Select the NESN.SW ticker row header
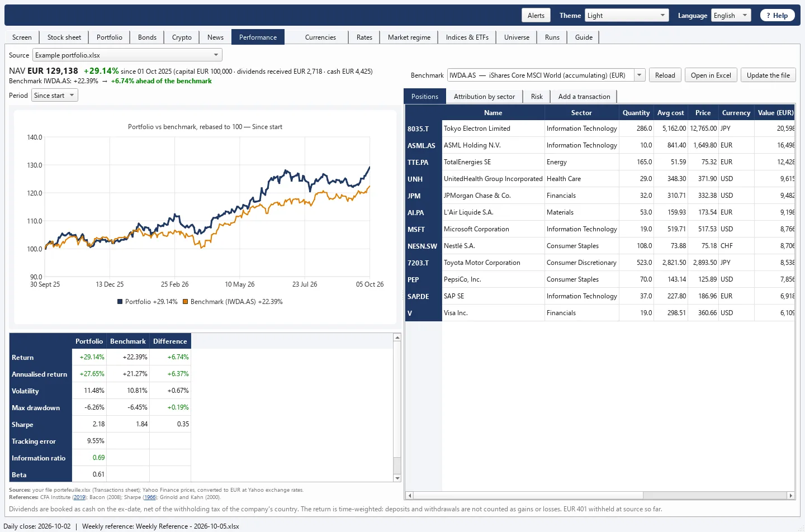 click(x=424, y=246)
